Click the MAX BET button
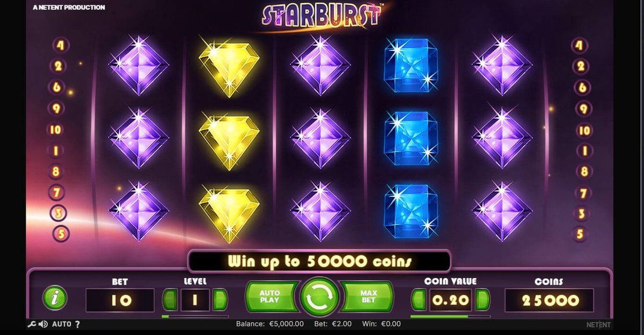 (x=368, y=296)
